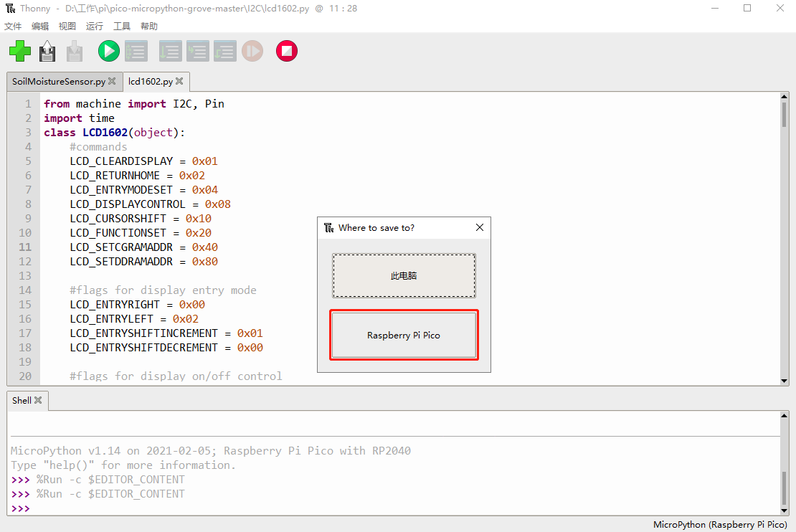
Task: Click the greyed Save file icon
Action: (75, 51)
